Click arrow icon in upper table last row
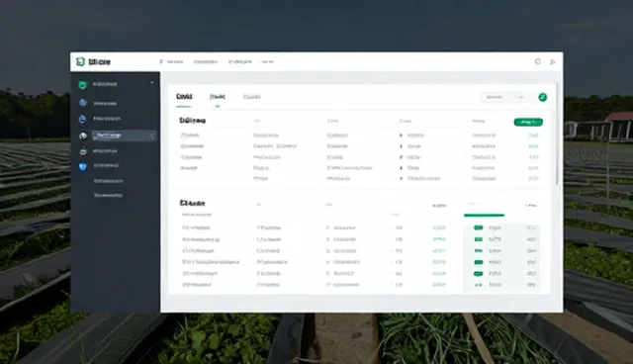The height and width of the screenshot is (364, 633). (401, 178)
